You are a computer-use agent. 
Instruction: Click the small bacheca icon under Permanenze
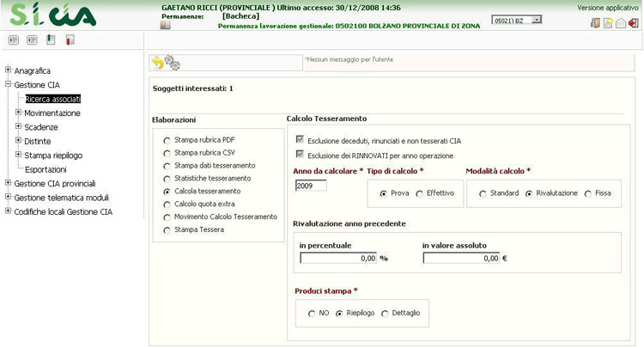(165, 26)
